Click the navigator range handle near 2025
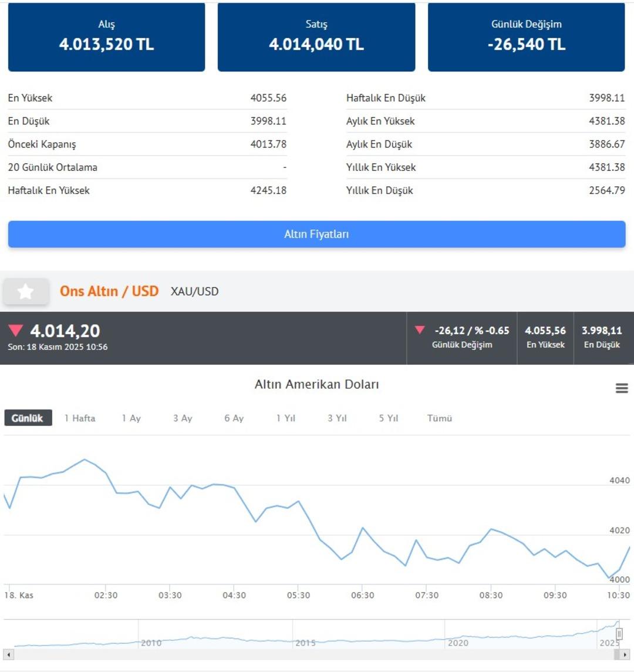 point(619,634)
